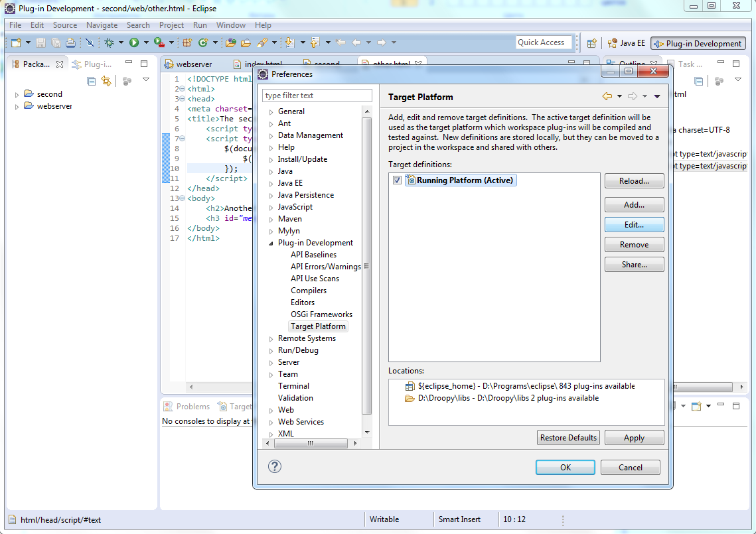Expand the Java preferences node

pos(271,172)
